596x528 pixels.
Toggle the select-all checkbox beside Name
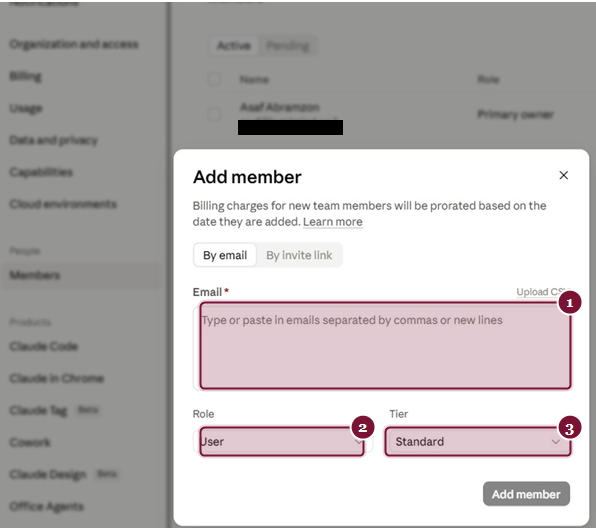pyautogui.click(x=214, y=79)
